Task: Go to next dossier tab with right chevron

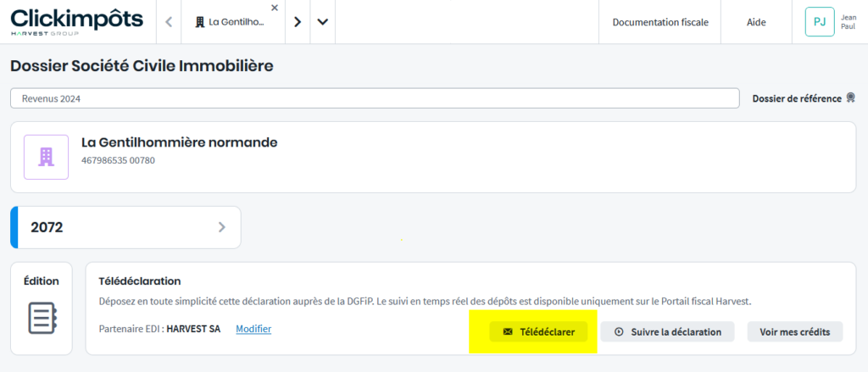Action: [298, 22]
